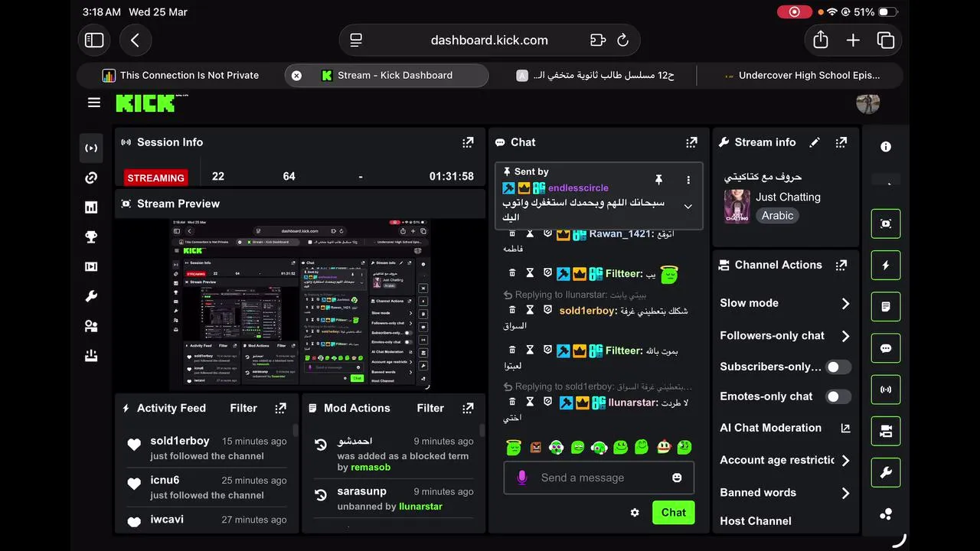Screen dimensions: 980x551
Task: Open the stream broadcast icon in left sidebar
Action: click(91, 148)
